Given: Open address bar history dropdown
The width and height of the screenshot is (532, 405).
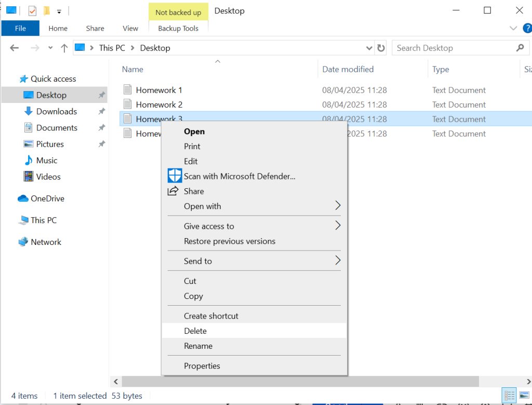Looking at the screenshot, I should pos(369,48).
